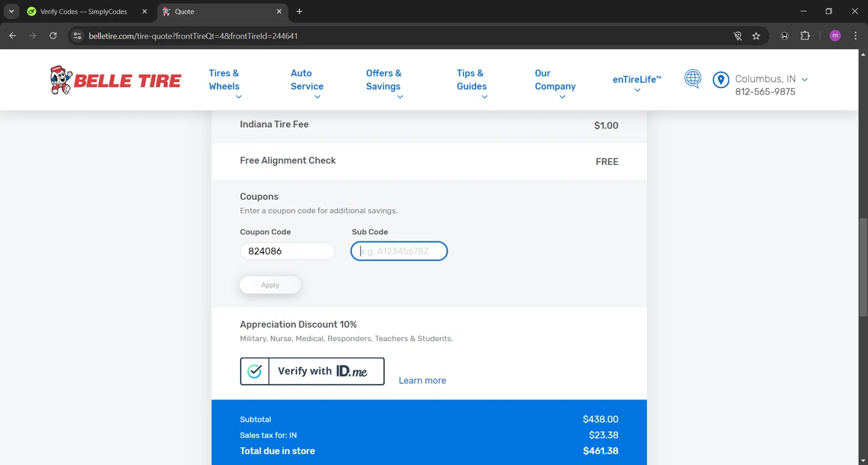Open the Tips & Guides menu
The height and width of the screenshot is (465, 868).
pos(472,80)
